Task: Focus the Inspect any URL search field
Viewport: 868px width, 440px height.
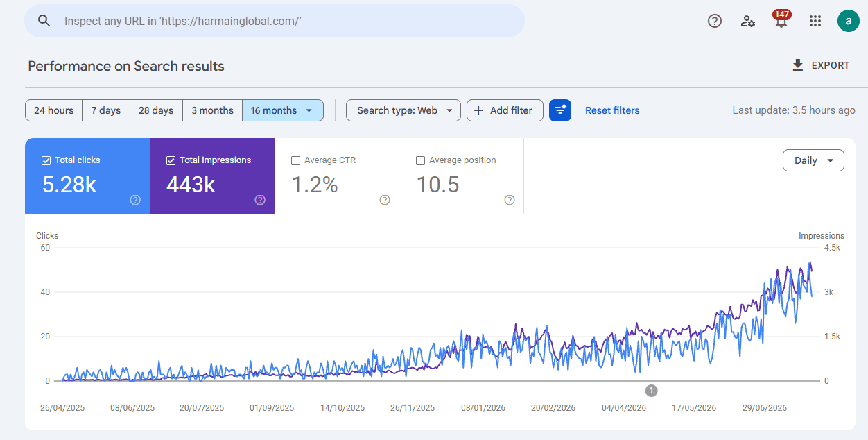Action: [275, 21]
